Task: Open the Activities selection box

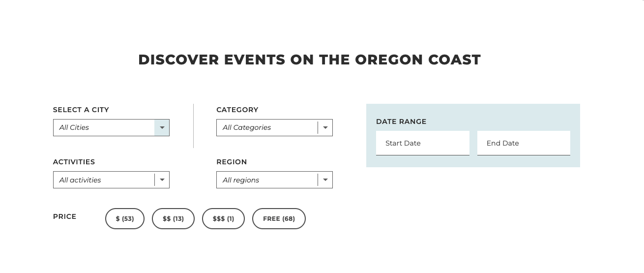Action: pyautogui.click(x=104, y=180)
